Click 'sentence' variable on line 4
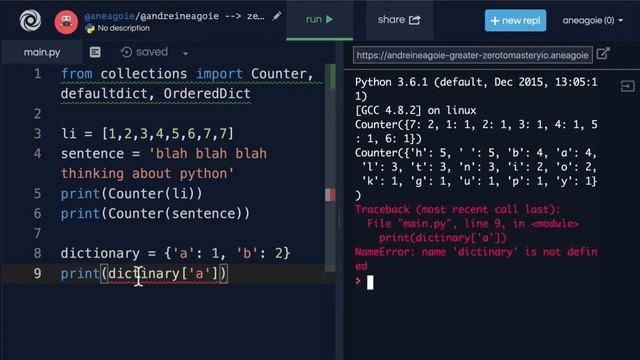 tap(92, 154)
